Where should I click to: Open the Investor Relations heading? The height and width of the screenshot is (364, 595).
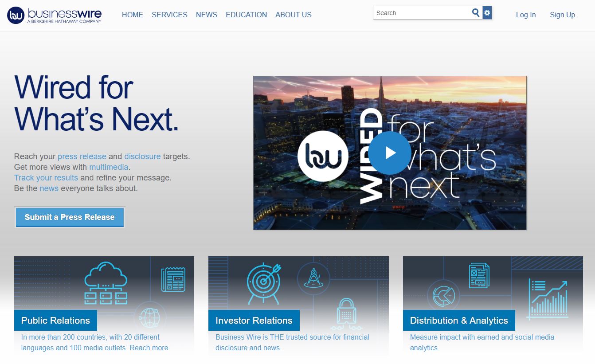[x=254, y=321]
